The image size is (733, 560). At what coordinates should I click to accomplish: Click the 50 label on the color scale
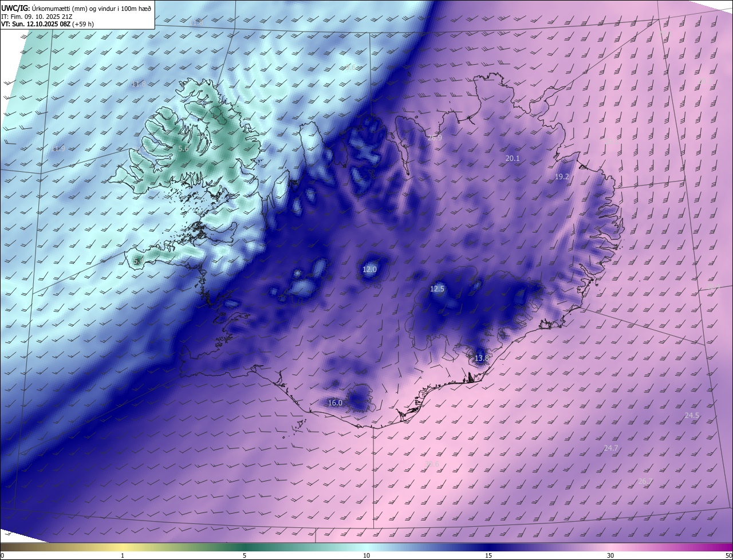728,555
